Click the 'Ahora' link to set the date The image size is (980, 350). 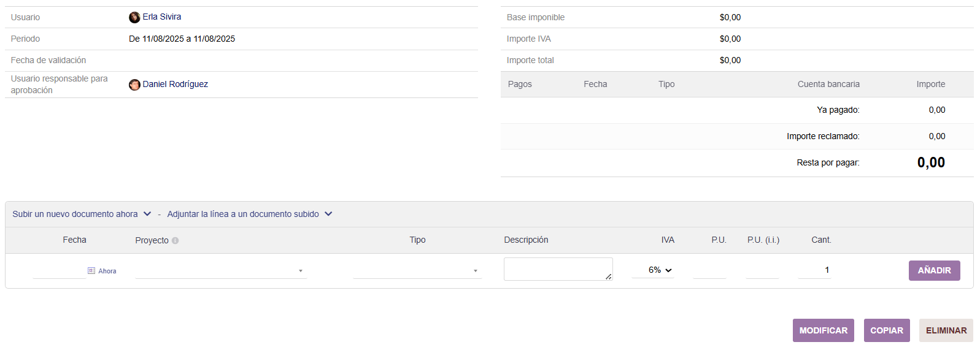pyautogui.click(x=107, y=271)
